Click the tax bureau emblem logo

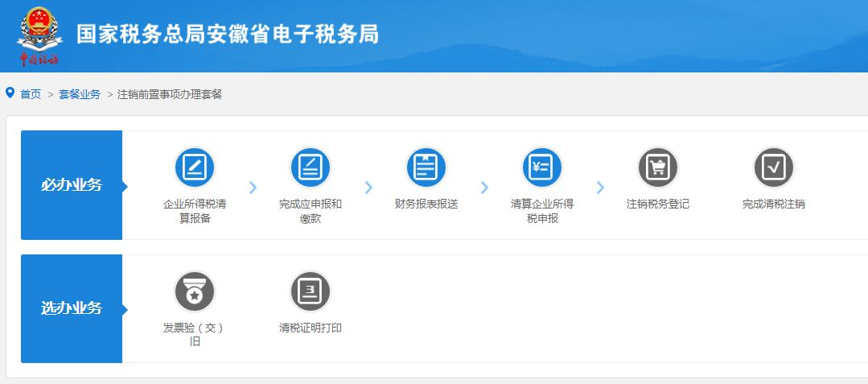click(x=39, y=35)
